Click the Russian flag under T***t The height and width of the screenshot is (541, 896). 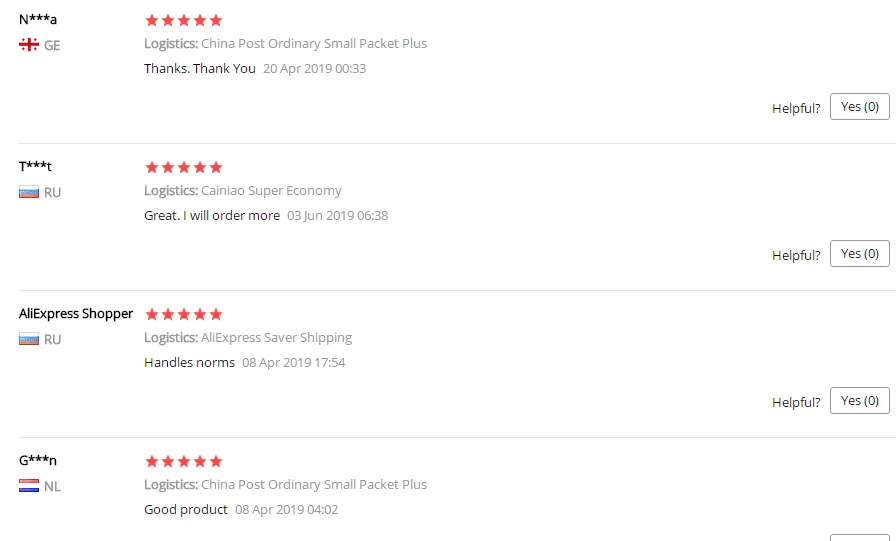pyautogui.click(x=29, y=192)
